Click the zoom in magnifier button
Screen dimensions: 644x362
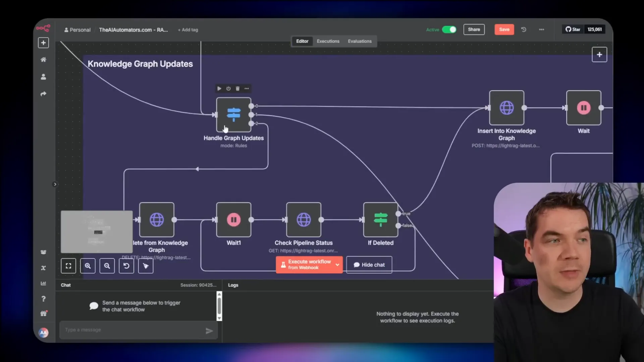click(88, 266)
